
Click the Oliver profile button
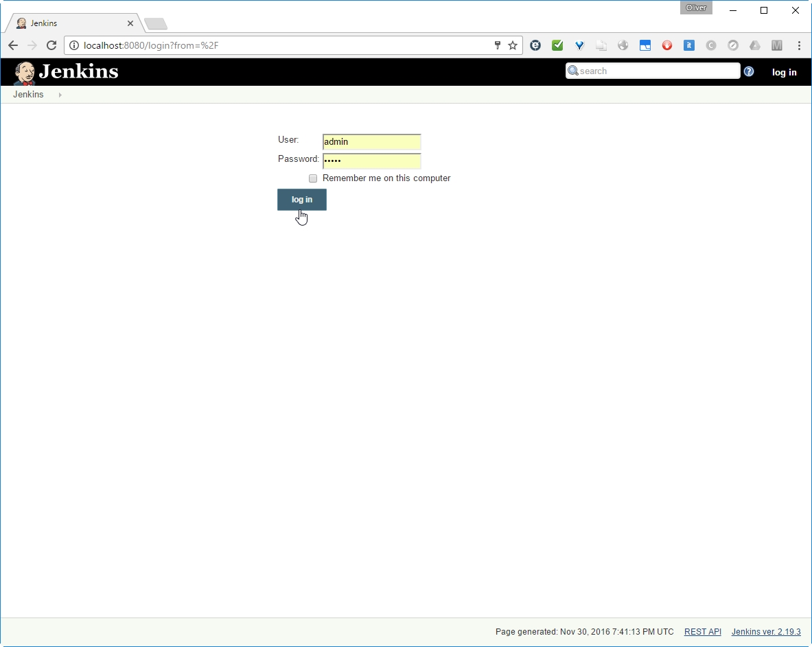coord(696,8)
